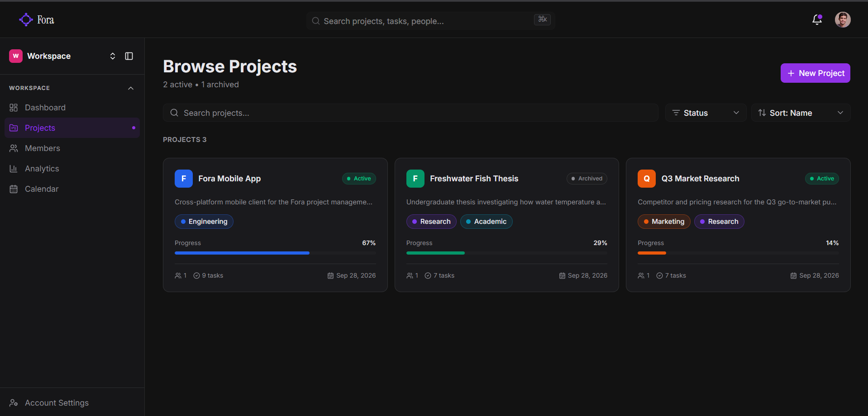Viewport: 868px width, 416px height.
Task: Click the 67% progress value
Action: 369,243
